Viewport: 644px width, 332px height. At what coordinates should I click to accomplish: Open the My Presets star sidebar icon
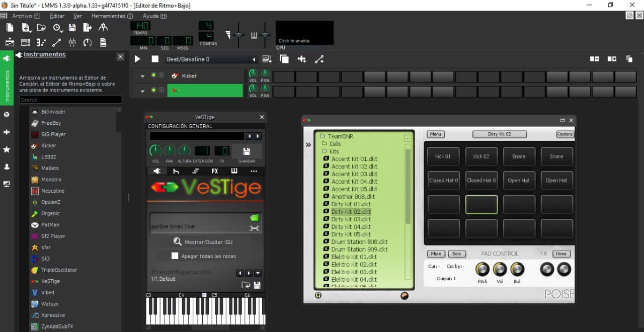click(7, 149)
